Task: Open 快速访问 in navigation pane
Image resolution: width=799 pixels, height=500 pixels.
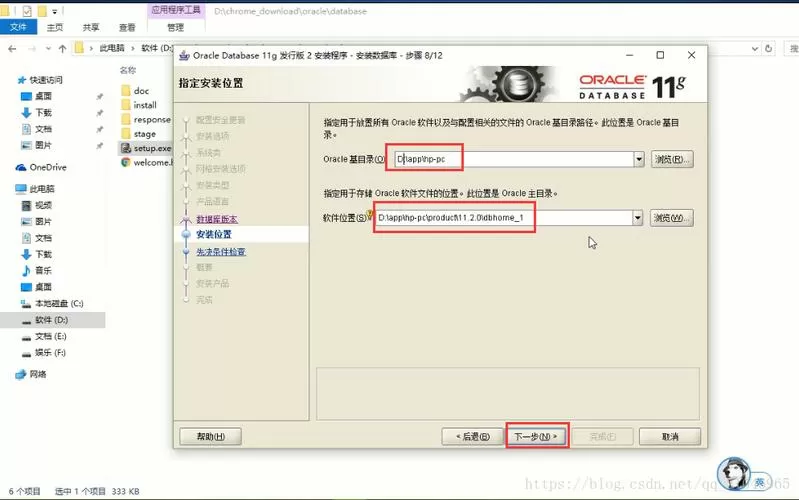Action: click(x=40, y=80)
